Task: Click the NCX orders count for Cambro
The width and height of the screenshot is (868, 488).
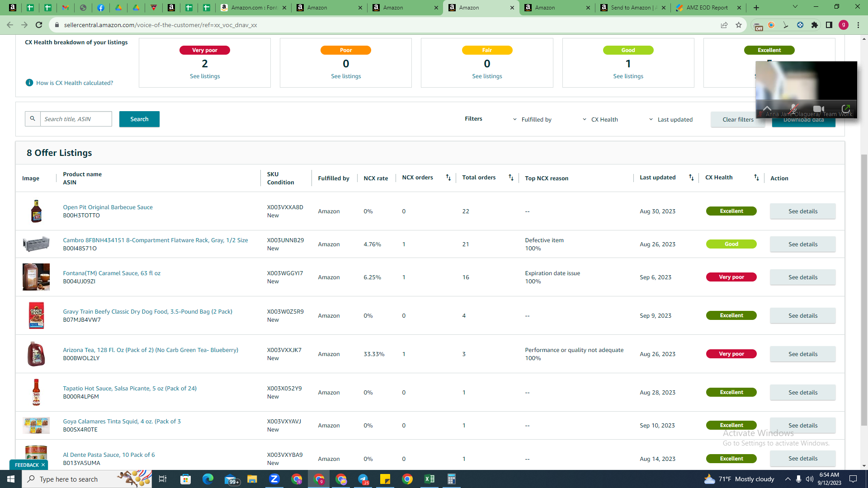Action: [404, 244]
